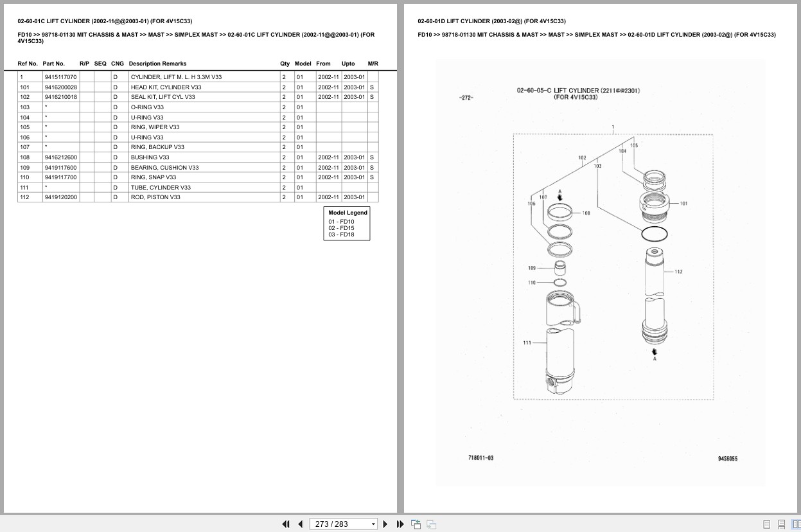The image size is (801, 532).
Task: Select the O-RING V33 description
Action: (147, 107)
